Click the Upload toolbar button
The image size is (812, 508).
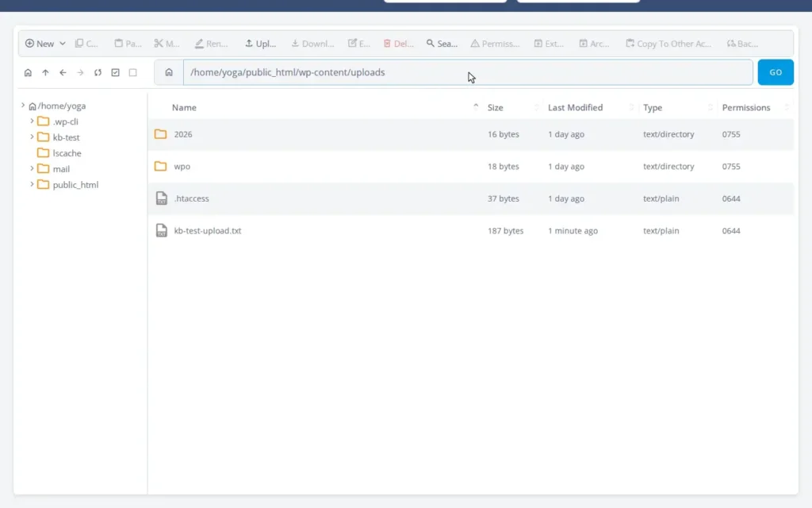260,44
